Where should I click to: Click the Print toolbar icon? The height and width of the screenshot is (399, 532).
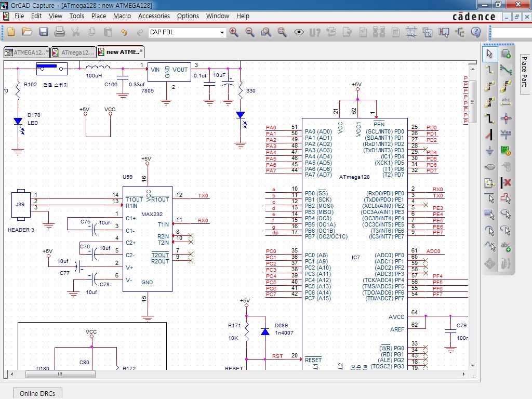click(59, 32)
